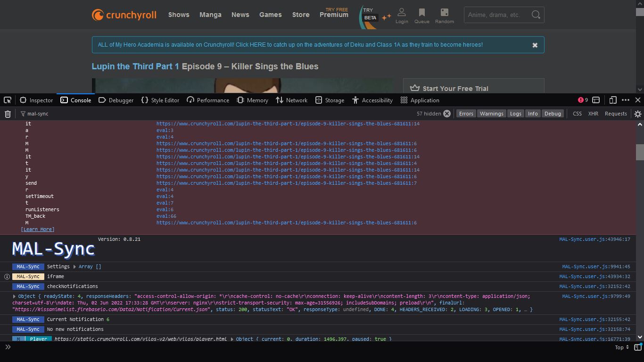
Task: Open the eval:6 link in runListeners row
Action: [x=165, y=210]
